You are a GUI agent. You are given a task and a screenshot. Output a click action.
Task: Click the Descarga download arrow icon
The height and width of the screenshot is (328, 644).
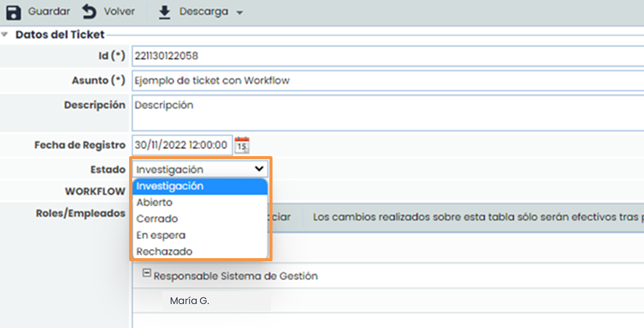(164, 11)
